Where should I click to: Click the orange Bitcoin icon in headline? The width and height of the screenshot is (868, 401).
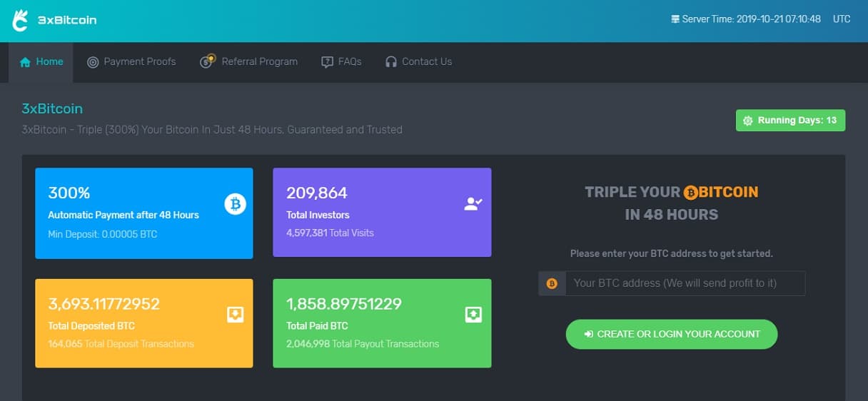690,193
